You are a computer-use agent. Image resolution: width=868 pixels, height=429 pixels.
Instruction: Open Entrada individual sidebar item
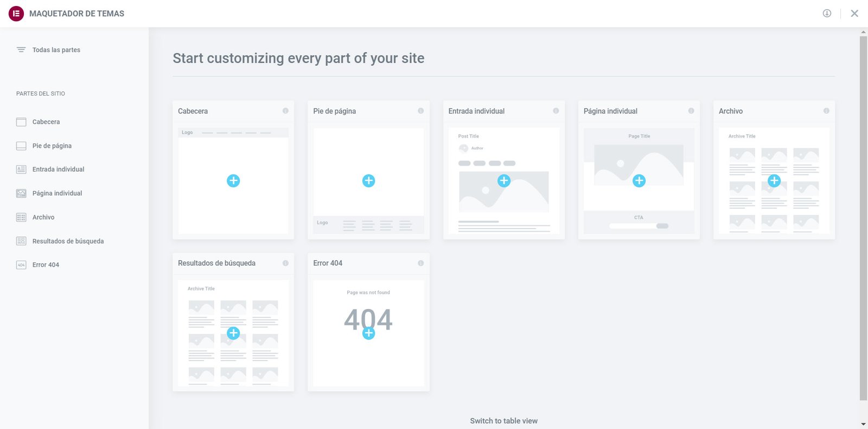pos(58,169)
